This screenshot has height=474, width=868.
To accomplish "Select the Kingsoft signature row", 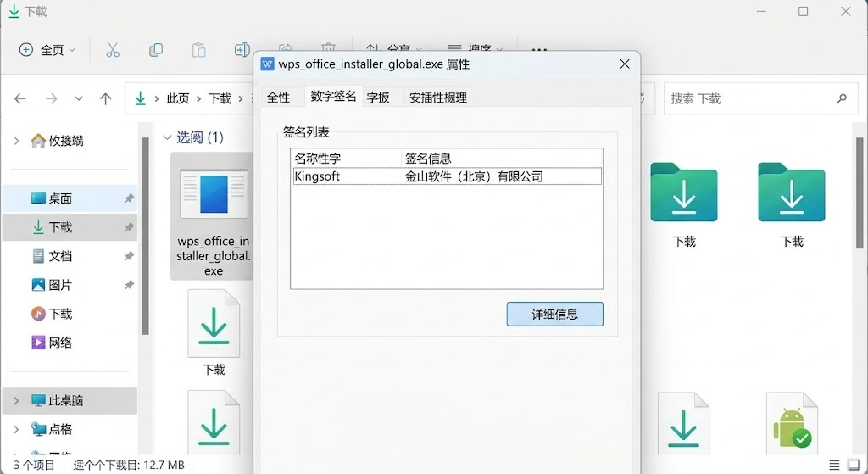I will click(x=447, y=176).
